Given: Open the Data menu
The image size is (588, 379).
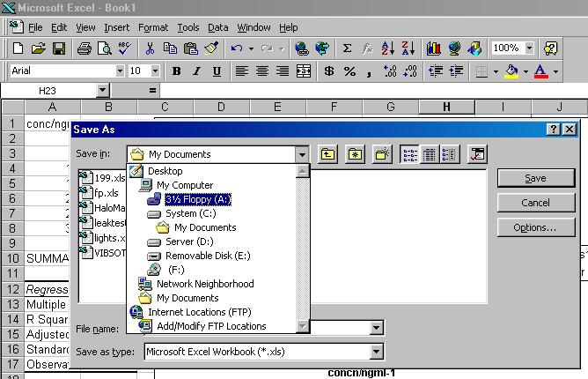Looking at the screenshot, I should tap(218, 27).
